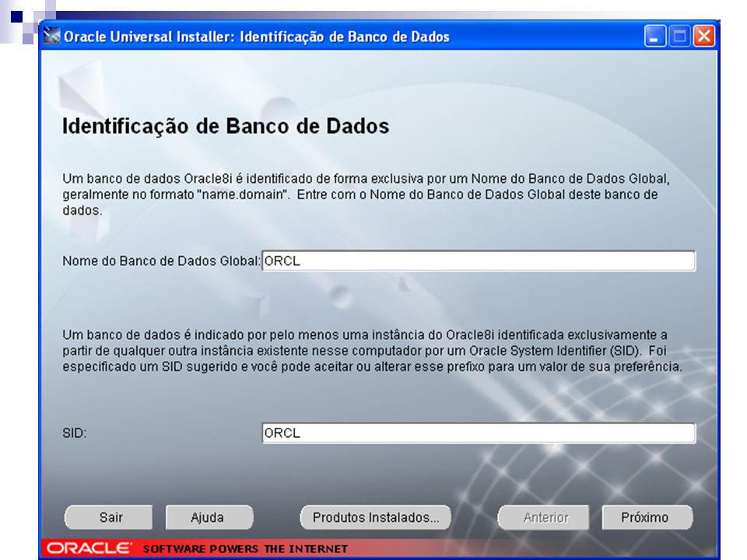Minimize the Oracle Universal Installer window
Screen dimensions: 747x560
pyautogui.click(x=655, y=37)
